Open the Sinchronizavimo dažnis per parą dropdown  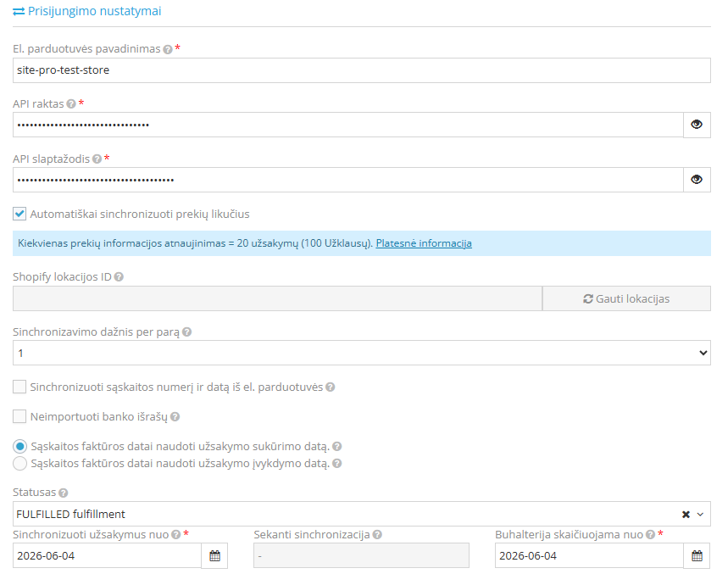tap(362, 353)
